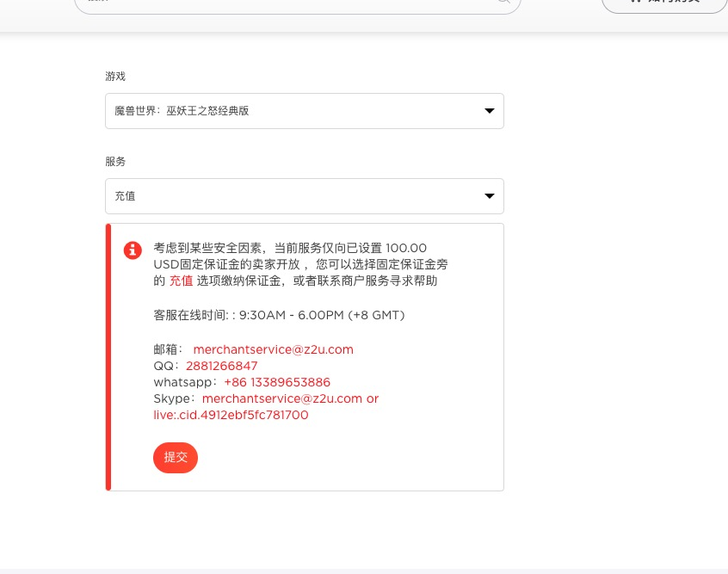Click the magnifier icon in the search bar
Image resolution: width=728 pixels, height=574 pixels.
pyautogui.click(x=503, y=2)
